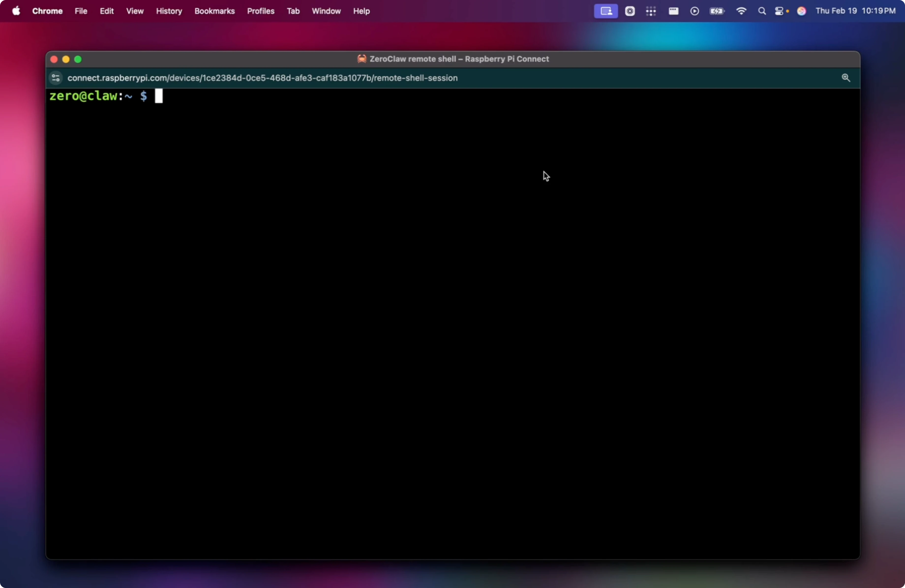The height and width of the screenshot is (588, 905).
Task: Open the Chrome application menu
Action: [47, 11]
